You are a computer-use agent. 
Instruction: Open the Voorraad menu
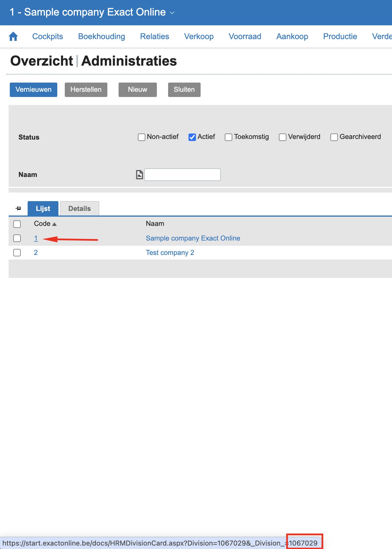point(245,37)
